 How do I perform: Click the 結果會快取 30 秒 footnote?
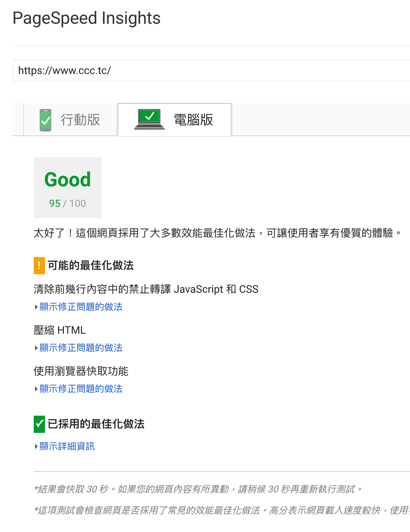tap(198, 489)
